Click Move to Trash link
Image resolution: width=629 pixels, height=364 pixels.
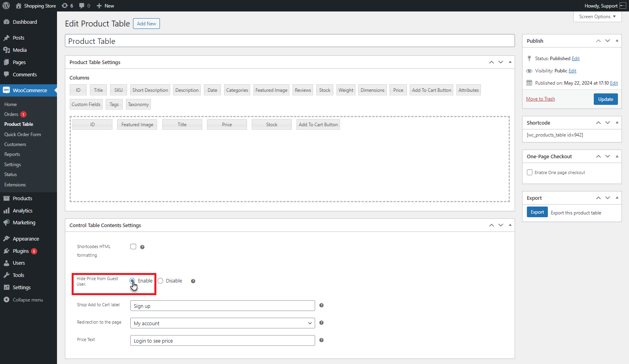click(540, 99)
